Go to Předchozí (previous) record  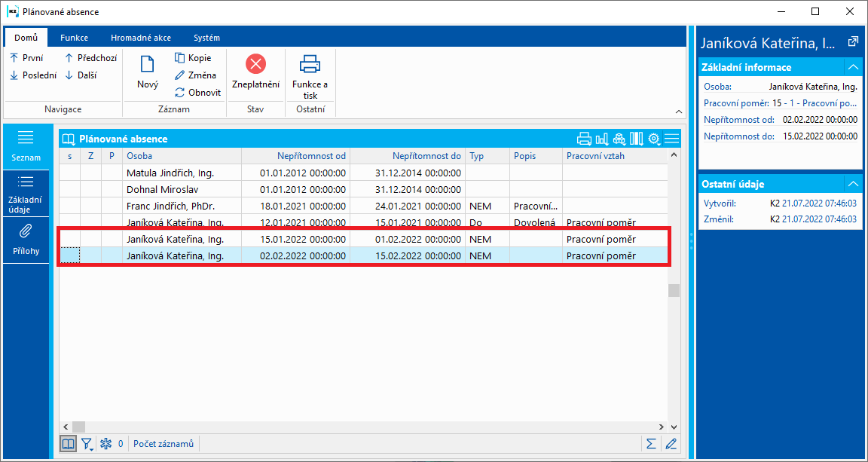(x=90, y=57)
